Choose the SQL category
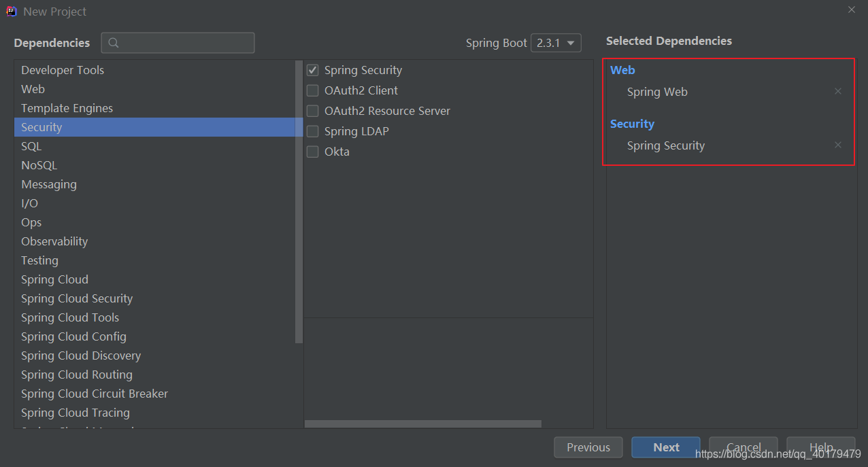868x467 pixels. tap(31, 146)
